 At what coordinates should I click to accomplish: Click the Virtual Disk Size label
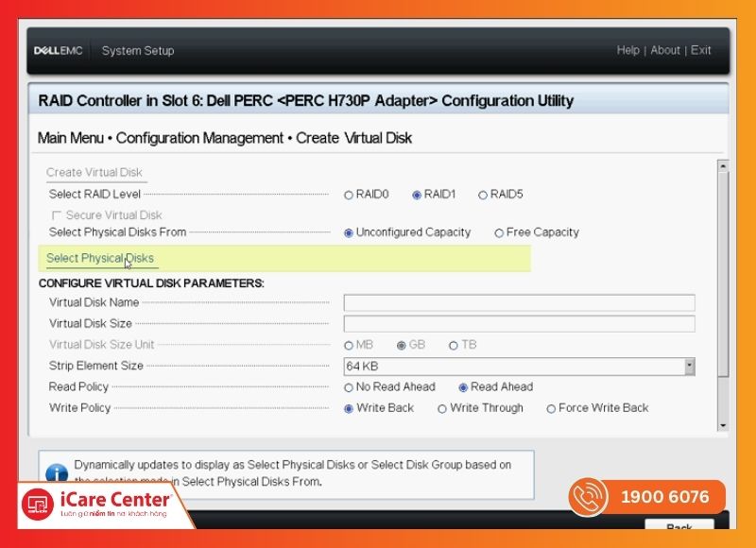90,323
